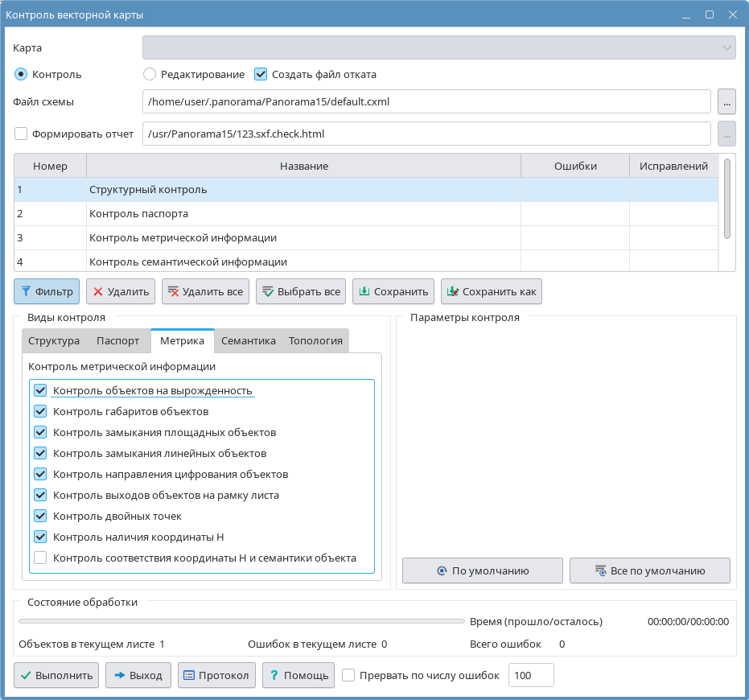This screenshot has height=700, width=749.
Task: Click the Фильтр funnel button
Action: click(x=47, y=291)
